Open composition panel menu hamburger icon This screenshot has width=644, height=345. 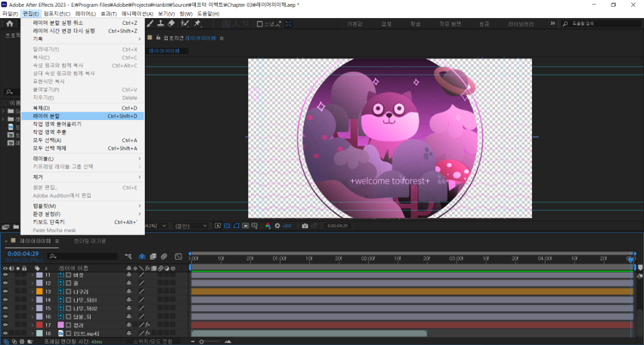(x=221, y=39)
